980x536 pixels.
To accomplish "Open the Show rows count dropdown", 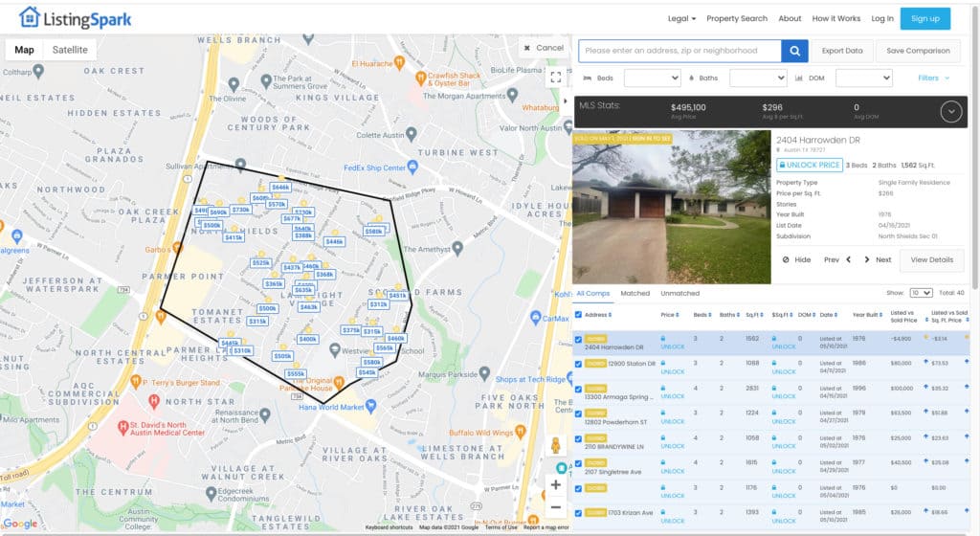I will tap(921, 293).
